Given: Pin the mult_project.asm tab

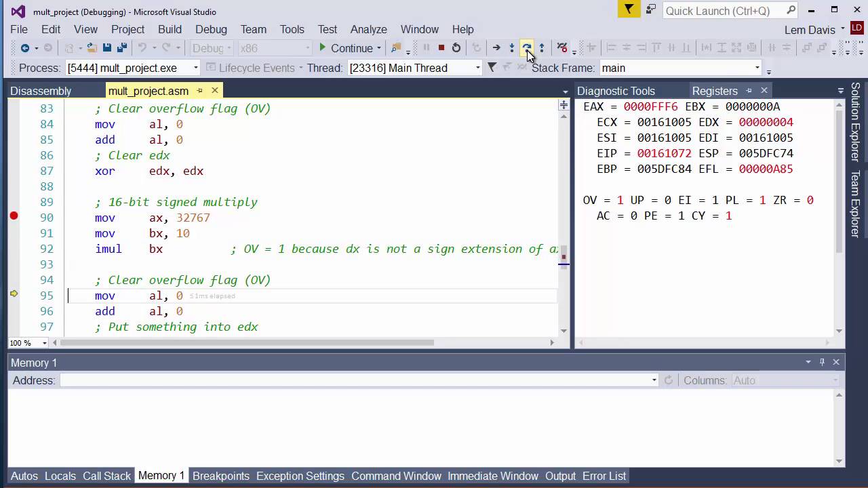Looking at the screenshot, I should coord(200,91).
